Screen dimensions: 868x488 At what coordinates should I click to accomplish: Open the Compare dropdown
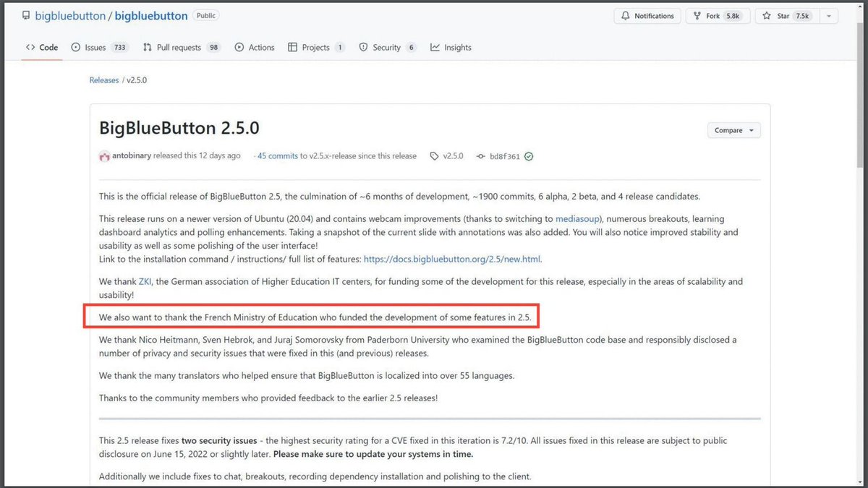(733, 130)
